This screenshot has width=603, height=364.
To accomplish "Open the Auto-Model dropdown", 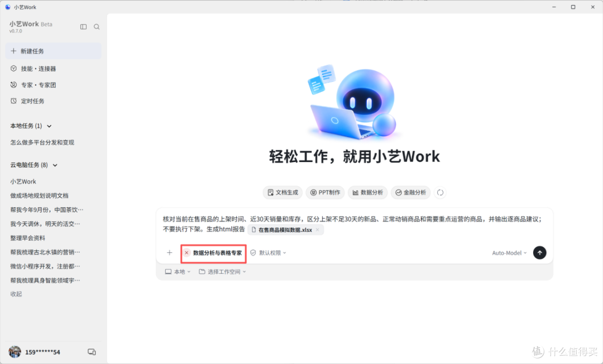I will 509,253.
